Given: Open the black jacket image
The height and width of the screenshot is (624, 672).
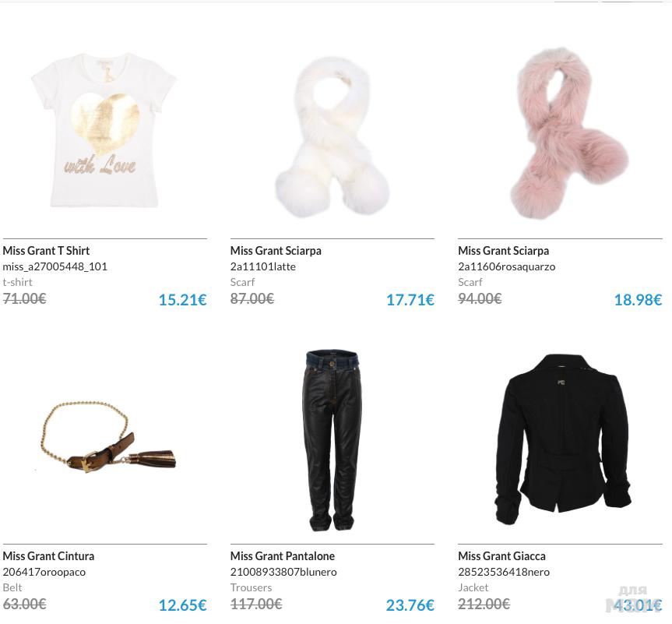Looking at the screenshot, I should (562, 439).
